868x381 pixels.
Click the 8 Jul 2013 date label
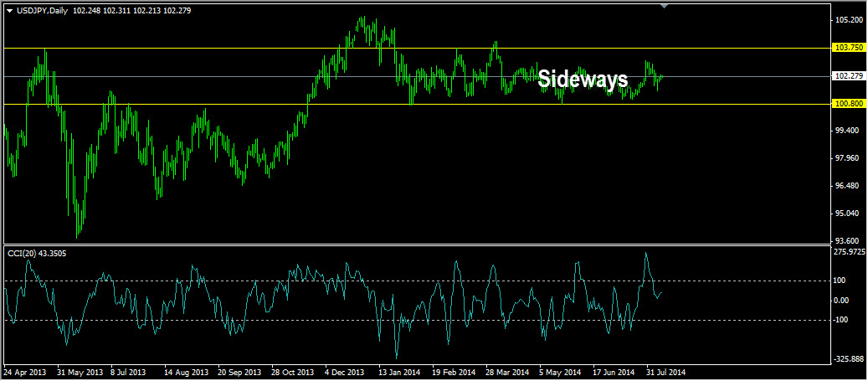128,372
